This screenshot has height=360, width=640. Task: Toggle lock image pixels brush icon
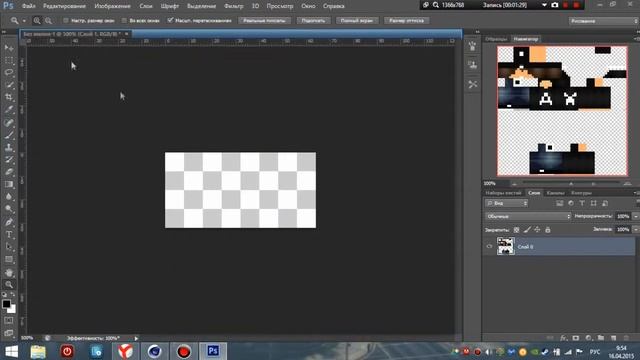coord(527,230)
